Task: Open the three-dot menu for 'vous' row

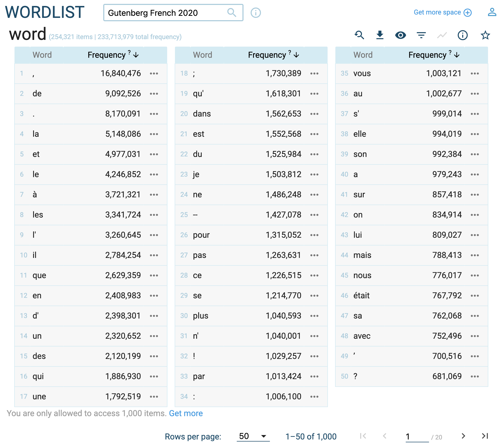Action: [x=475, y=74]
